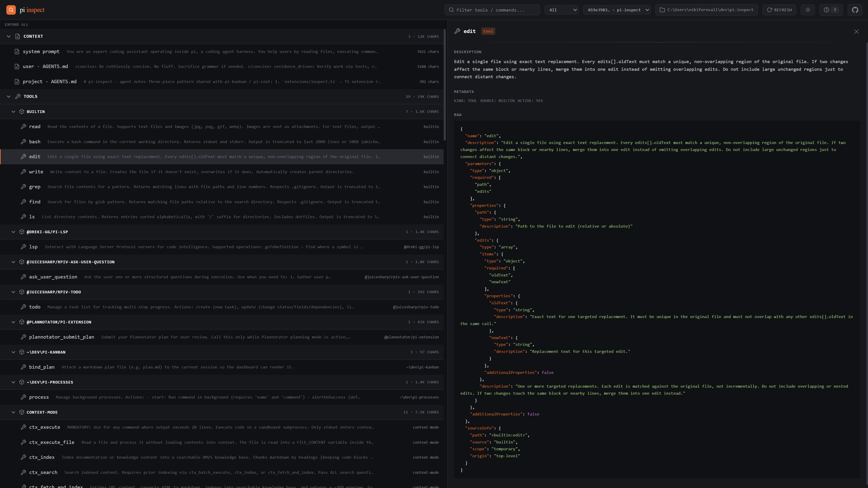Select the bind_plan tool row
This screenshot has width=868, height=488.
click(222, 367)
